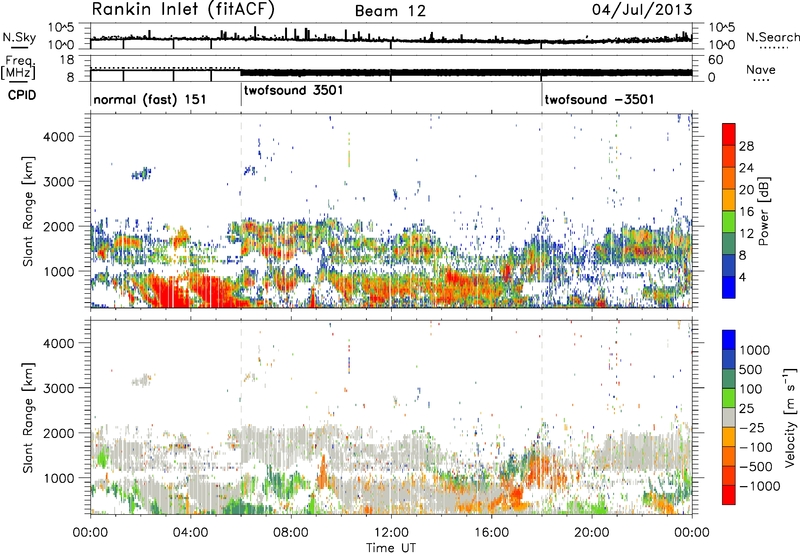Image resolution: width=800 pixels, height=554 pixels.
Task: Click the '3000' tick on the velocity panel
Action: coord(58,388)
